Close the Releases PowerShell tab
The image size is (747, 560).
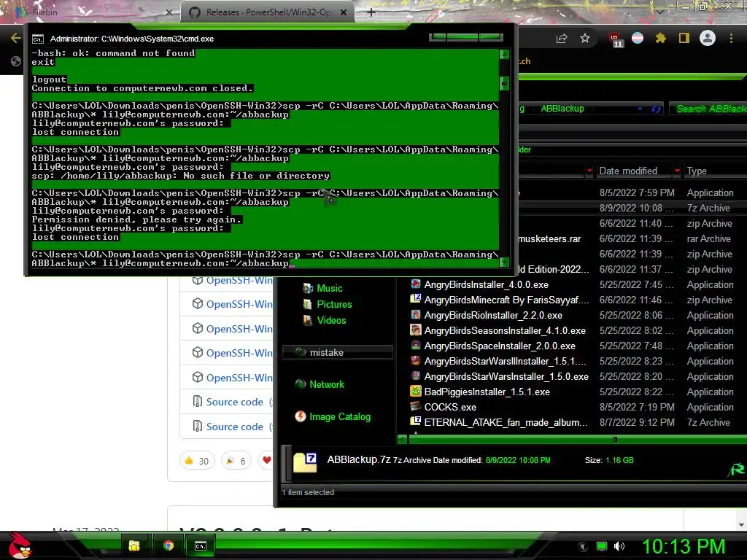[x=344, y=13]
